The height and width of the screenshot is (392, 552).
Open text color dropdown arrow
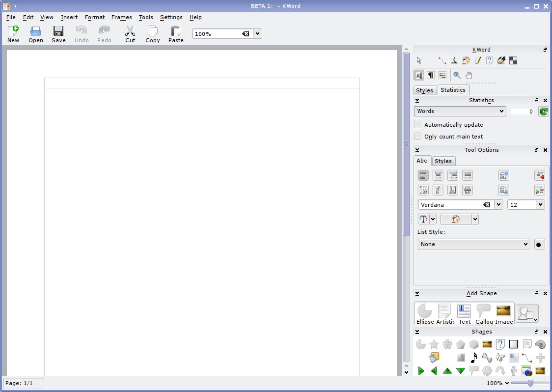(x=433, y=220)
